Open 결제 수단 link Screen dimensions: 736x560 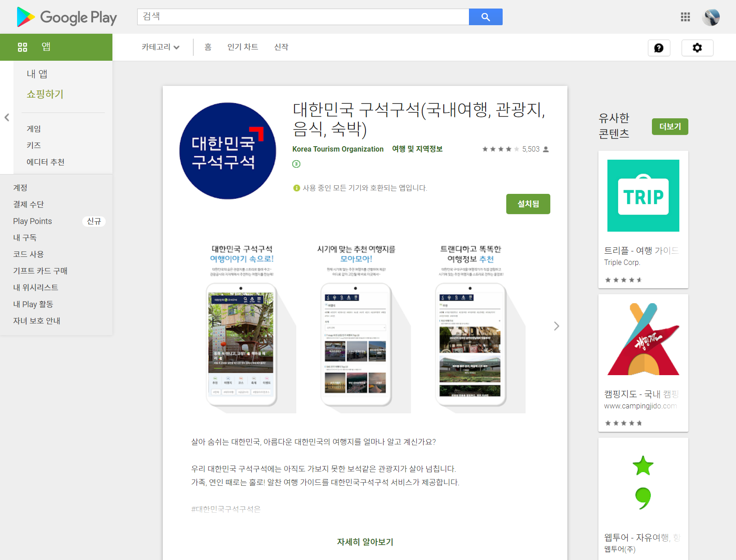coord(28,204)
